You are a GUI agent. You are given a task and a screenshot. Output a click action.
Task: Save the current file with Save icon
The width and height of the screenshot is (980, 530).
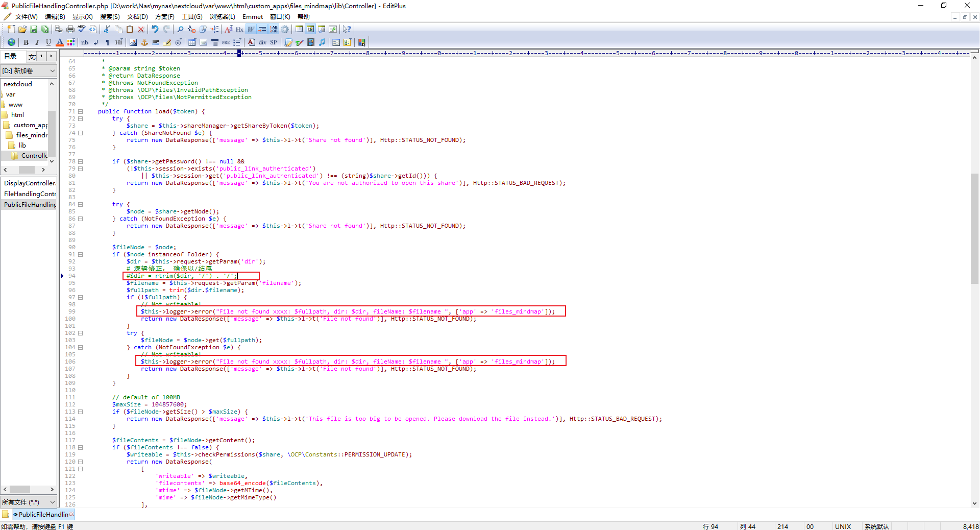click(x=34, y=29)
